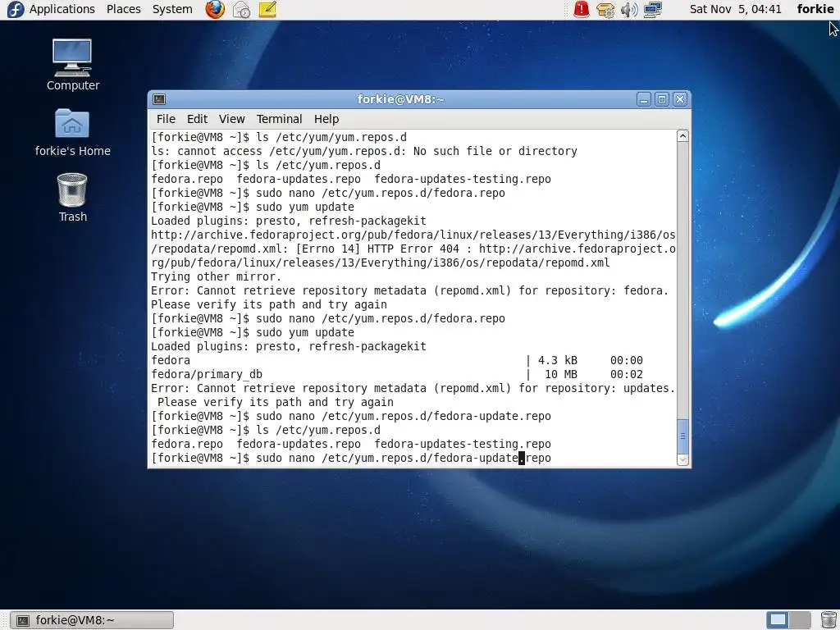Open the System menu
Image resolution: width=840 pixels, height=630 pixels.
tap(172, 9)
